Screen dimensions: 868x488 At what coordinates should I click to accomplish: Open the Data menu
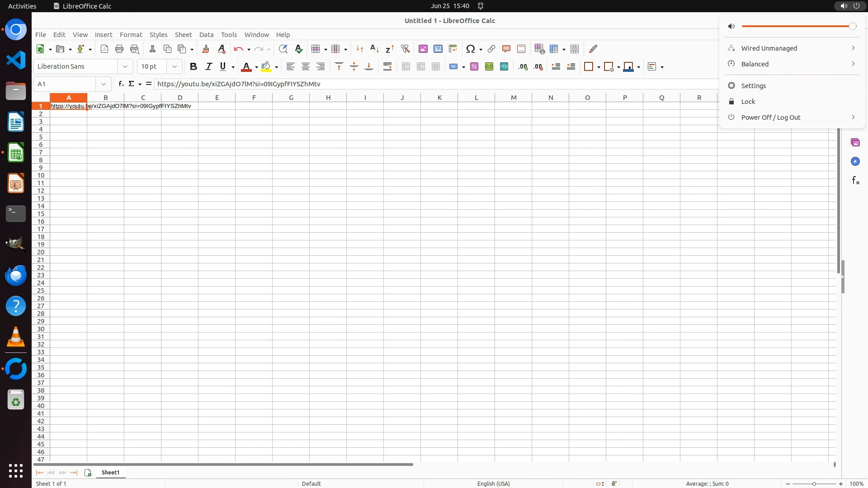206,35
